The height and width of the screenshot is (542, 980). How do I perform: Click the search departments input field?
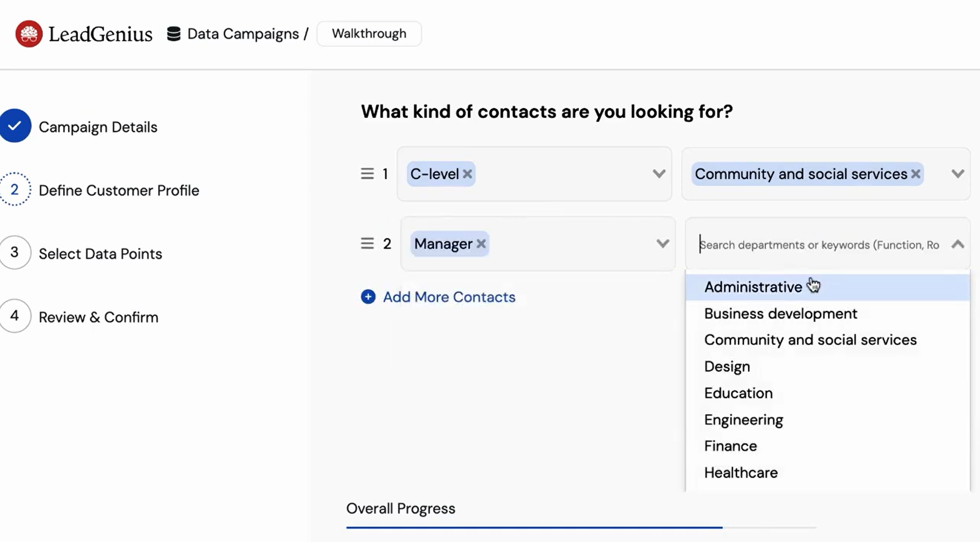819,245
